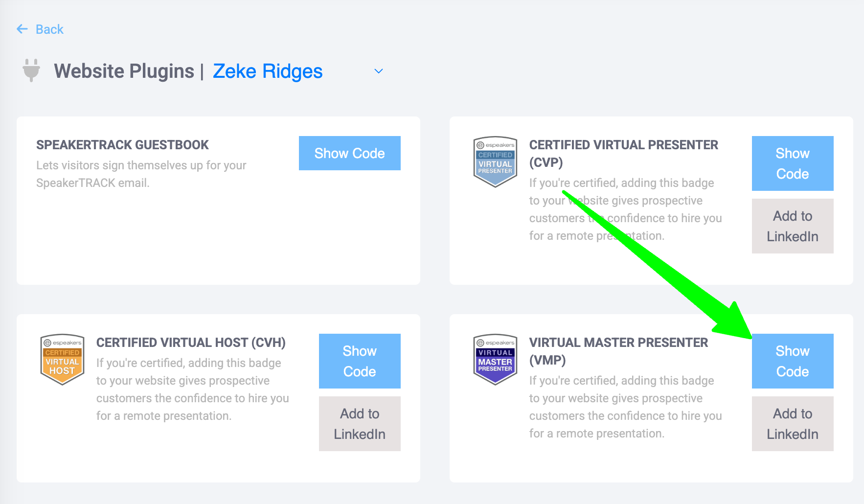Click the Certified Virtual Host badge icon
864x504 pixels.
[62, 360]
